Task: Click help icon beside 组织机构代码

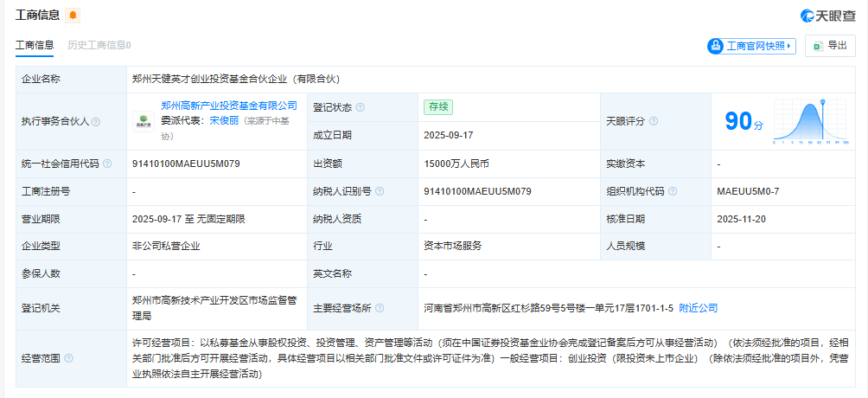Action: coord(673,192)
